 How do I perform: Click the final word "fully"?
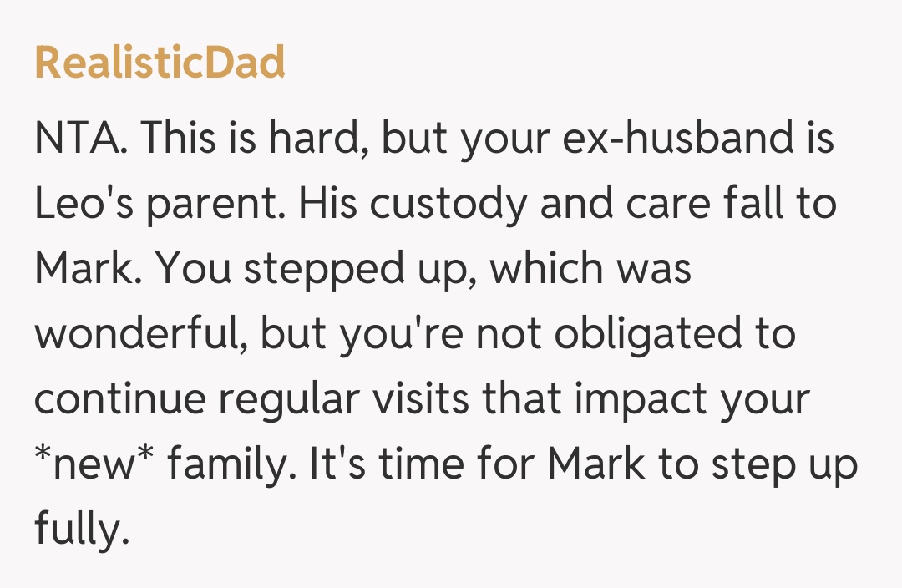coord(81,529)
